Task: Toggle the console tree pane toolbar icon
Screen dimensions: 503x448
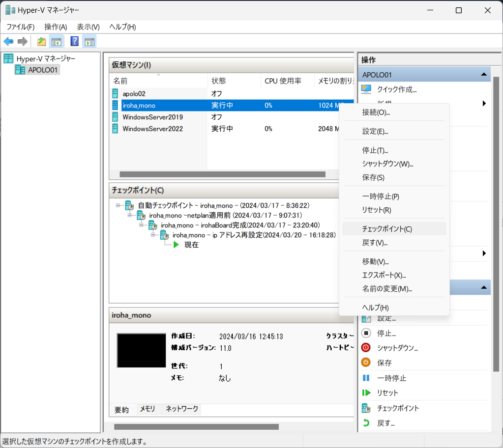Action: pyautogui.click(x=57, y=41)
